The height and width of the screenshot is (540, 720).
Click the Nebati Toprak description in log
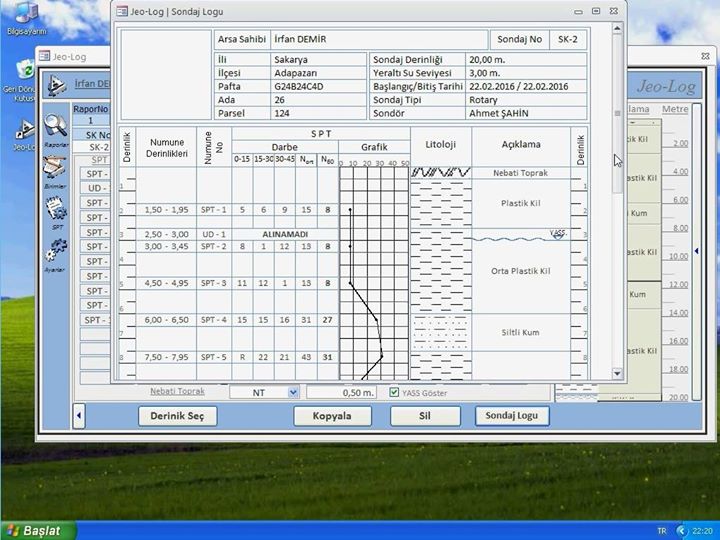[521, 173]
